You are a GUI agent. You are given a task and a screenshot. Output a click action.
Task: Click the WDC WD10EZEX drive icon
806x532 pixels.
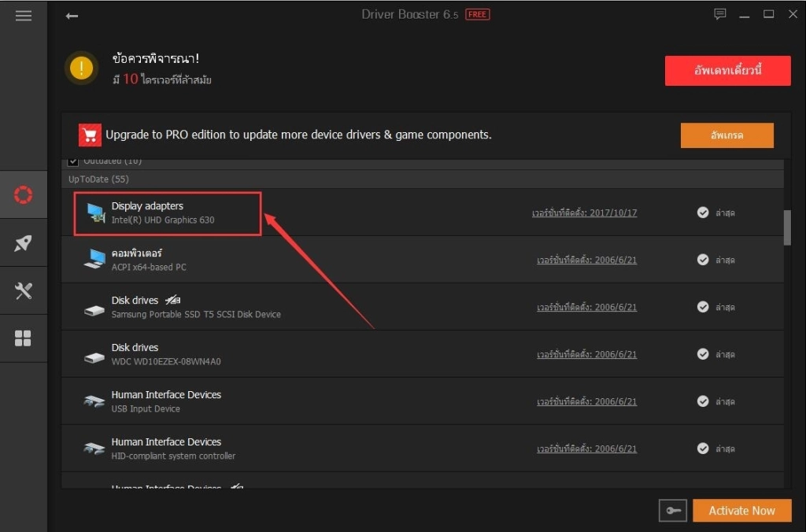pyautogui.click(x=94, y=358)
